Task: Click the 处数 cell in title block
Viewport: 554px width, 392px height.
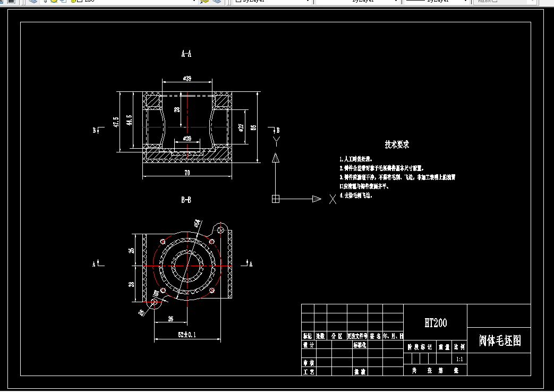Action: 320,336
